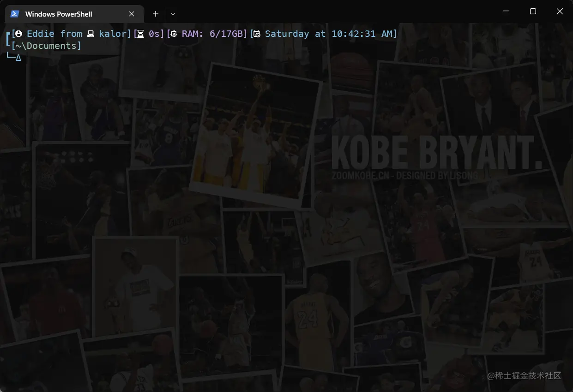The height and width of the screenshot is (392, 573).
Task: Click the 'Saturday at 10:42:31 AM' text
Action: point(329,34)
